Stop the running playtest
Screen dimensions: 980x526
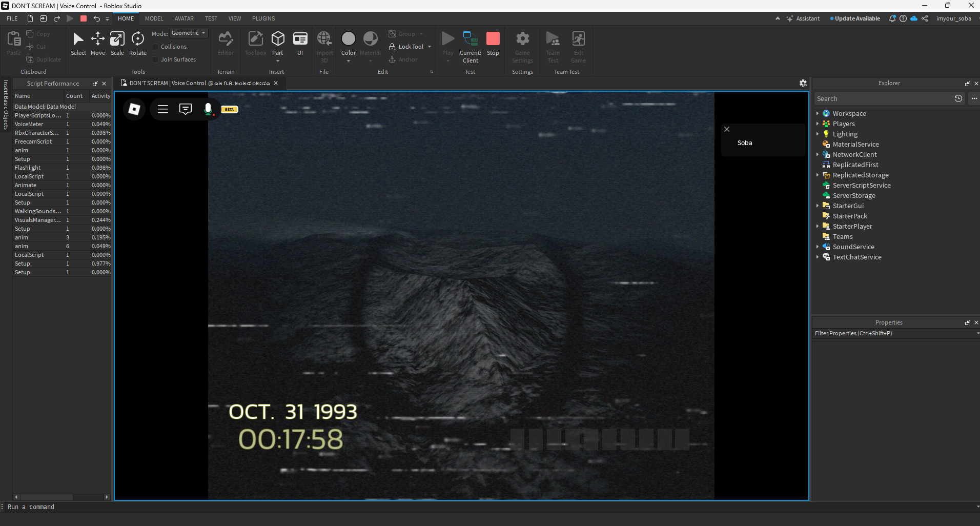point(493,44)
